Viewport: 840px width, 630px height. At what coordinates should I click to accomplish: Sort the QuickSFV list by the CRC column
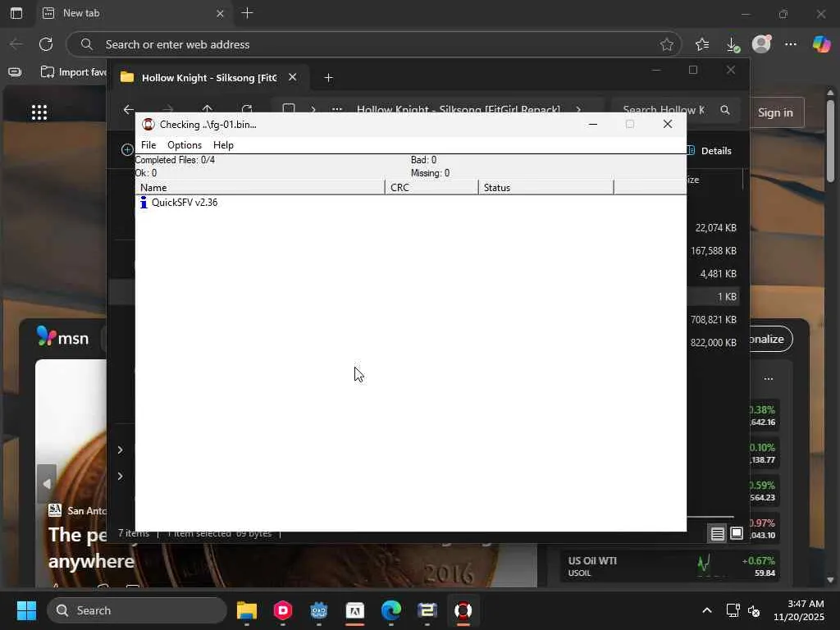pyautogui.click(x=431, y=188)
